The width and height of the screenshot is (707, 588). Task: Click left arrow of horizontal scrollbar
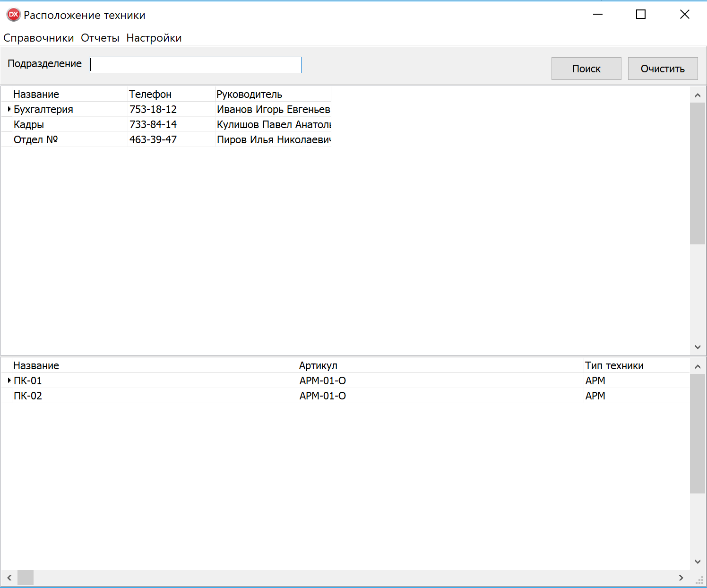[x=9, y=578]
